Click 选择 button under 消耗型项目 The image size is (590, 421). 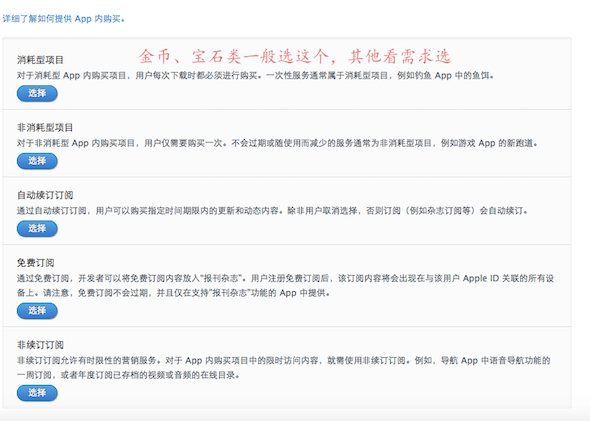(37, 93)
